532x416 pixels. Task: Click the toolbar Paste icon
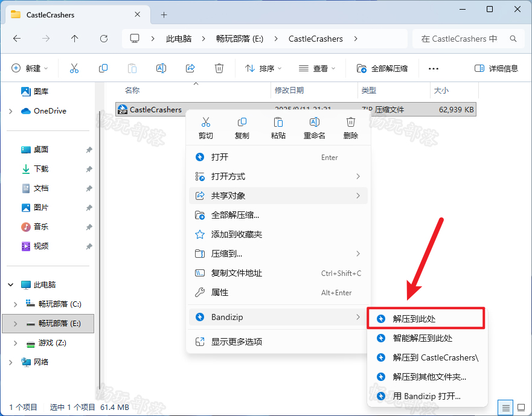point(132,68)
